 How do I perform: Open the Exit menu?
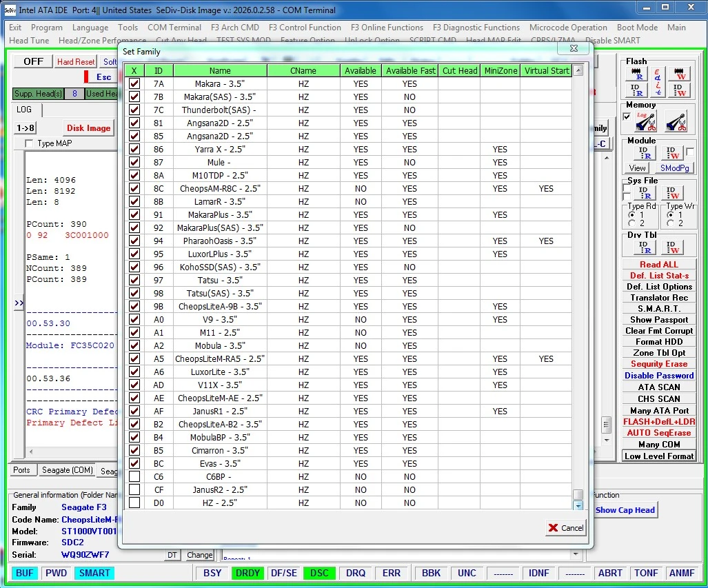click(x=15, y=28)
